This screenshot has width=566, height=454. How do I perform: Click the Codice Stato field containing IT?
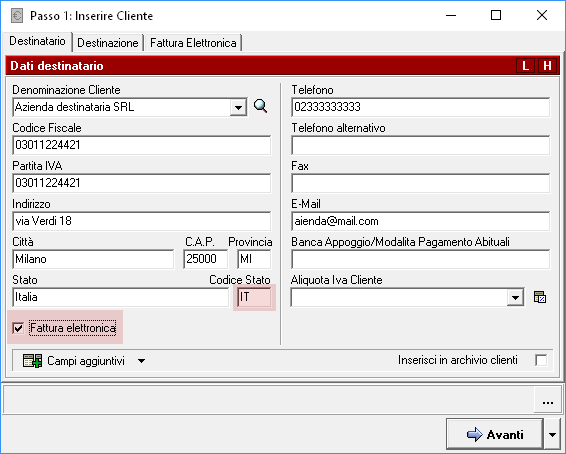(x=254, y=297)
